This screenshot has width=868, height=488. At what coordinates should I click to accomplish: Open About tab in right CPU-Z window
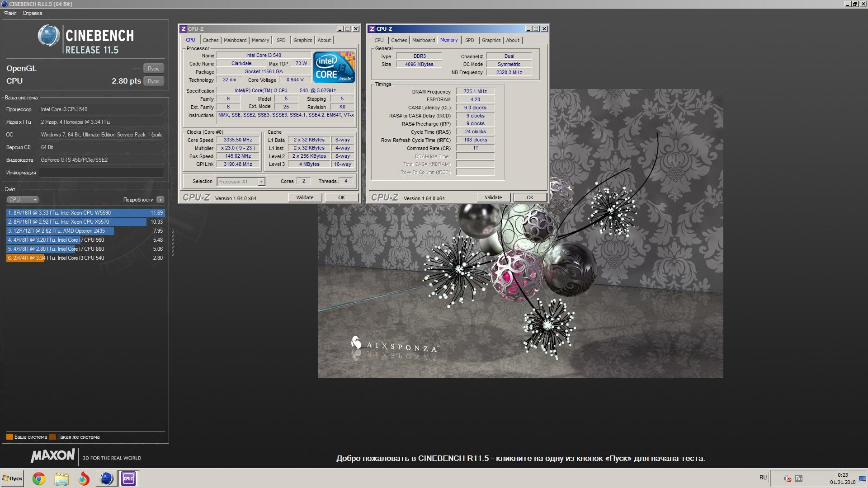[x=513, y=40]
